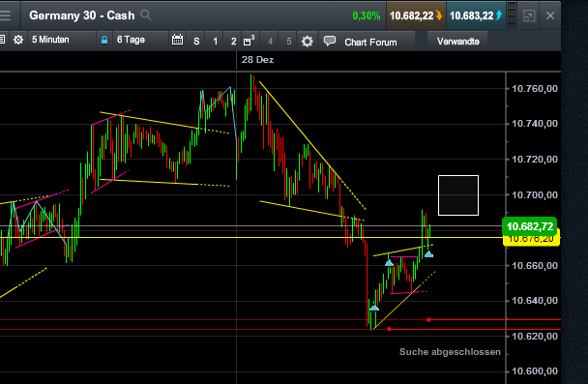Click the Suche abgeschlossen status text

point(450,352)
